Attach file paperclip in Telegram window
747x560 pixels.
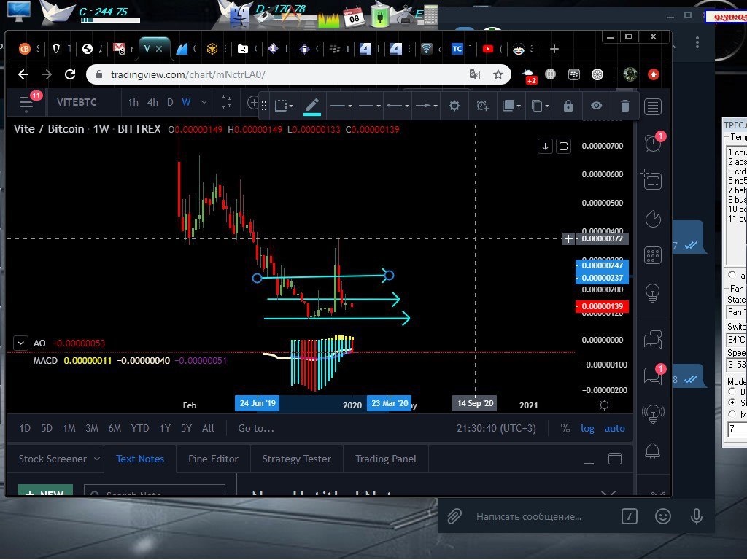(x=454, y=516)
